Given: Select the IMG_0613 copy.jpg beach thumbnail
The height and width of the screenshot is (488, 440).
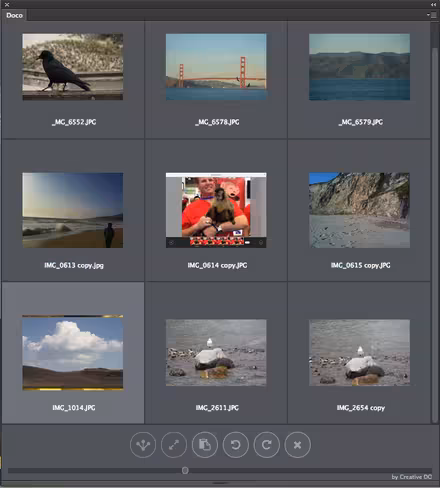Looking at the screenshot, I should tap(73, 210).
